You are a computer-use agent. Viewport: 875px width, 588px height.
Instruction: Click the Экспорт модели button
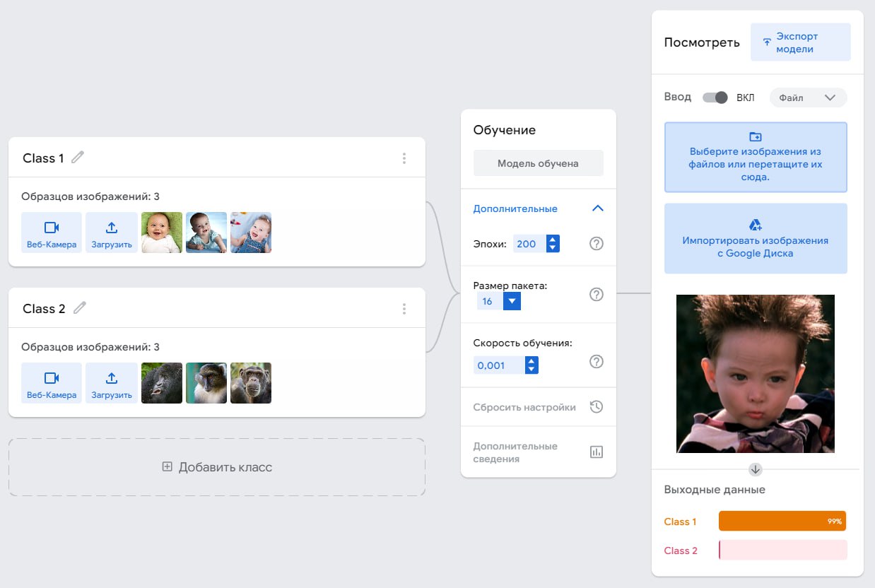coord(800,42)
